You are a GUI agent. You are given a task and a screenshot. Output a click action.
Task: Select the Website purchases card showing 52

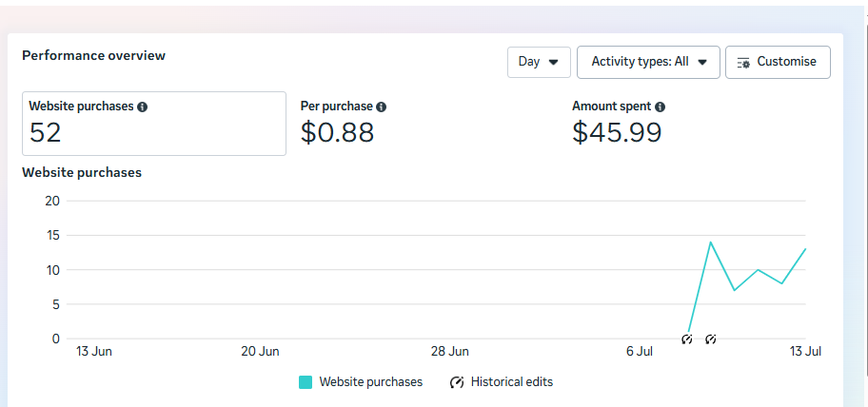[x=153, y=124]
